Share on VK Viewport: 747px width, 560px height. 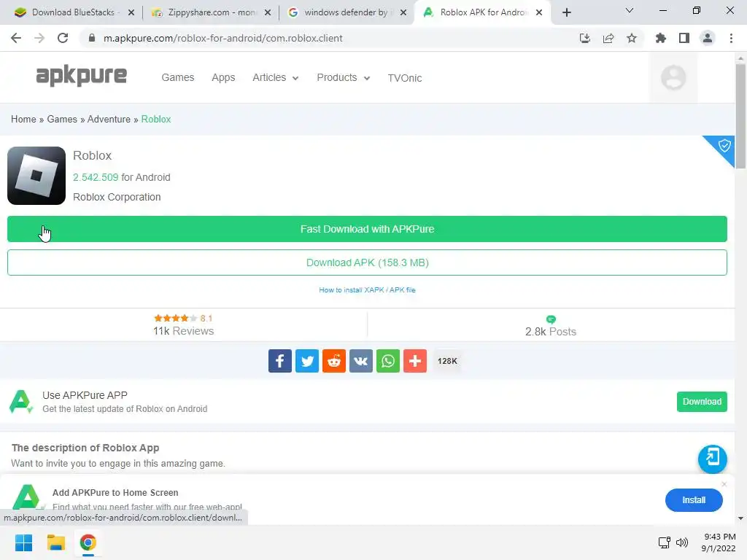(361, 361)
